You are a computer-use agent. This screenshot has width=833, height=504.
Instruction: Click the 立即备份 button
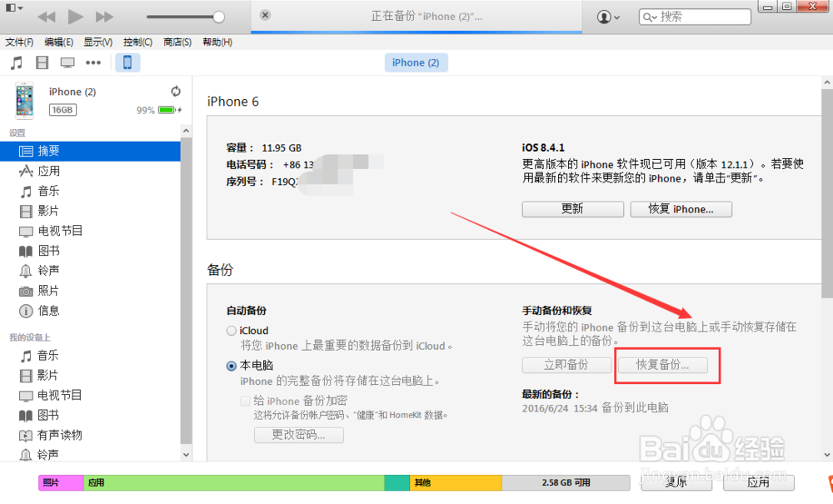click(566, 365)
